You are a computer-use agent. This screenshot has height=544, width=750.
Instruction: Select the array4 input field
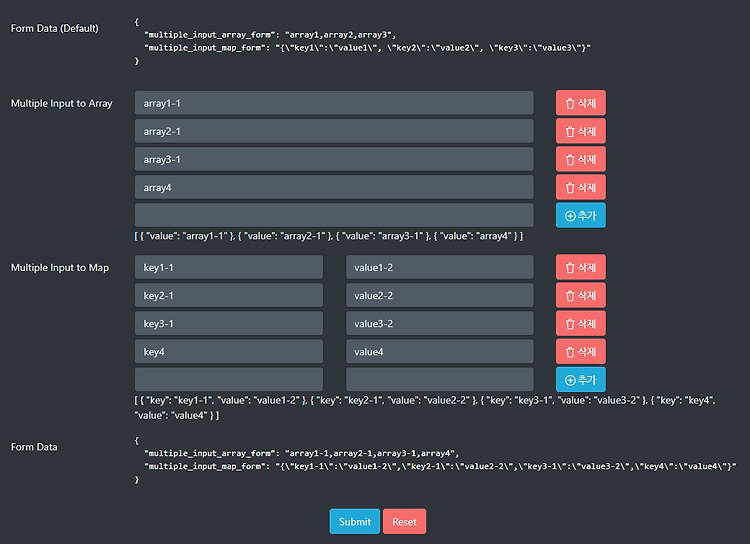(334, 187)
